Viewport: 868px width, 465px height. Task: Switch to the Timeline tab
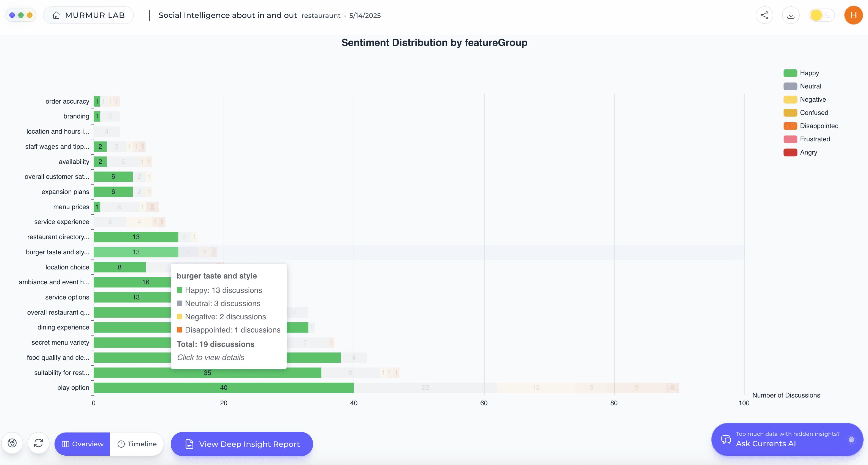coord(137,444)
